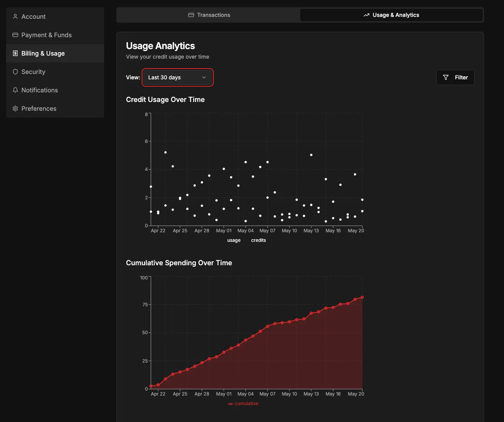Click the last cumulative data point on May 20
Image resolution: width=504 pixels, height=422 pixels.
362,297
